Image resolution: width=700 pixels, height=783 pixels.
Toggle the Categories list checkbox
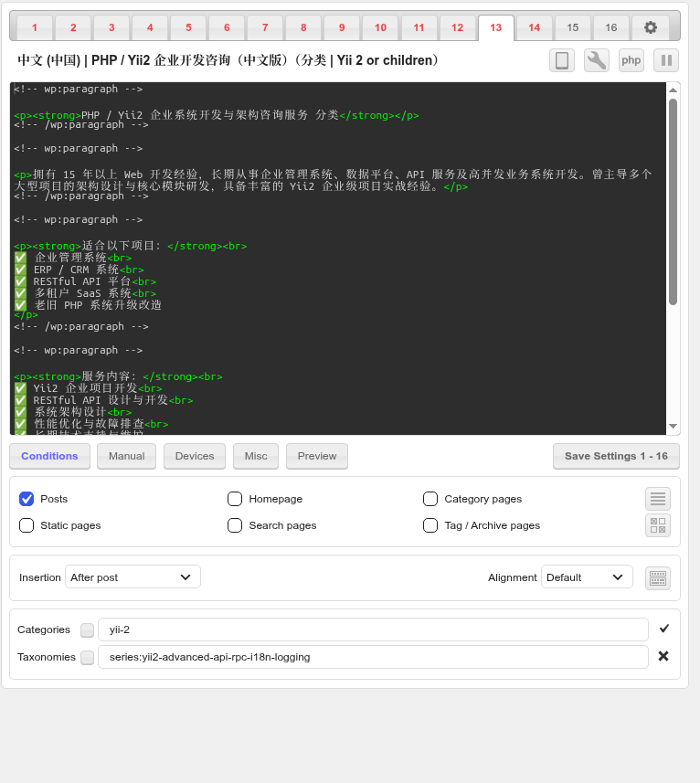[88, 630]
